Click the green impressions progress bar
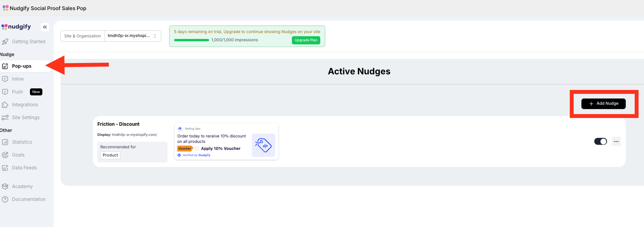 (192, 40)
